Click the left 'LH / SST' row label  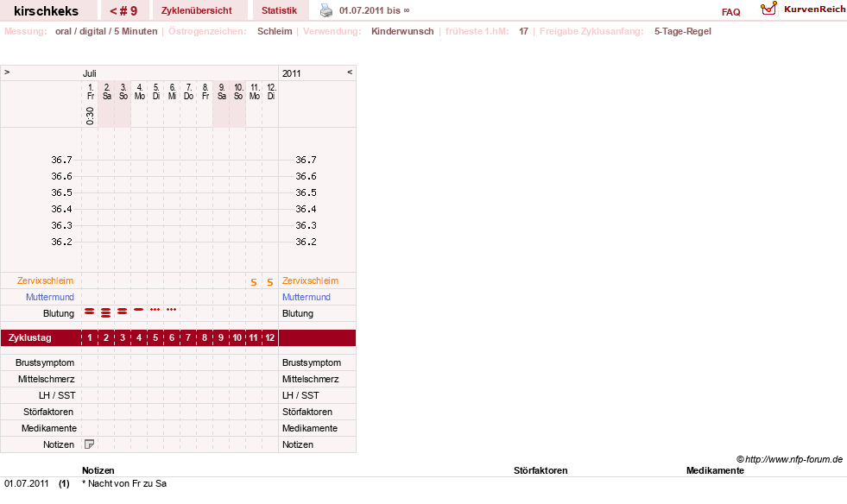click(x=57, y=395)
